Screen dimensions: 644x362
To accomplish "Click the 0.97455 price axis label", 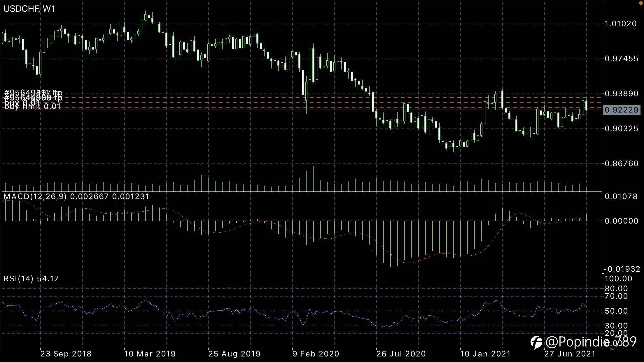I will tap(621, 59).
